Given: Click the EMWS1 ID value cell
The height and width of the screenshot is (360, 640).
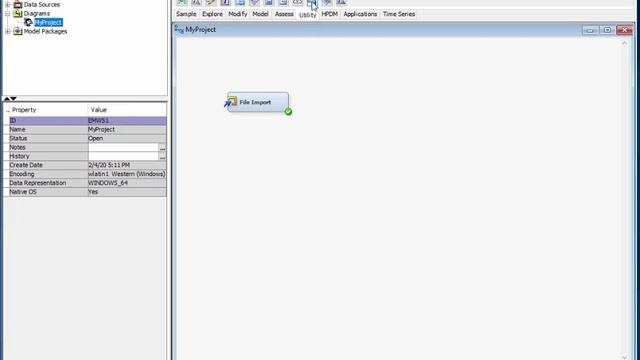Looking at the screenshot, I should [x=127, y=120].
